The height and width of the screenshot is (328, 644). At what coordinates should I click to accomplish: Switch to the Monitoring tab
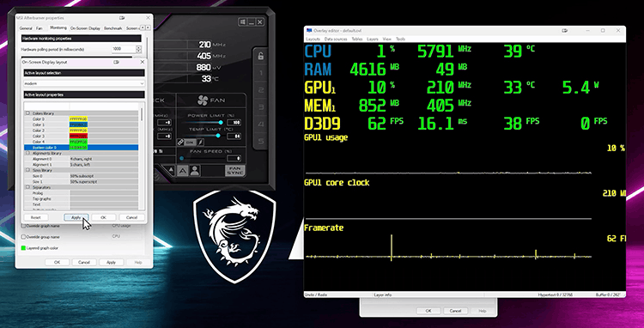click(x=58, y=28)
